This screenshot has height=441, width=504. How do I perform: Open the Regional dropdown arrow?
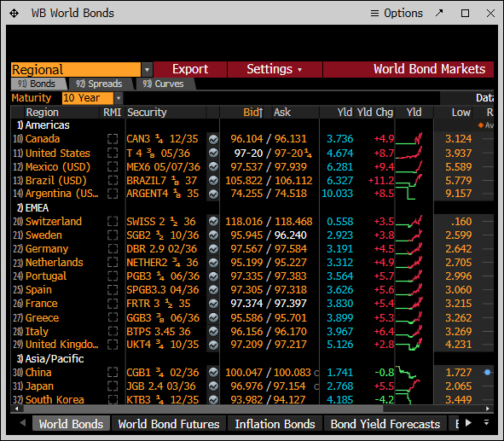(147, 69)
